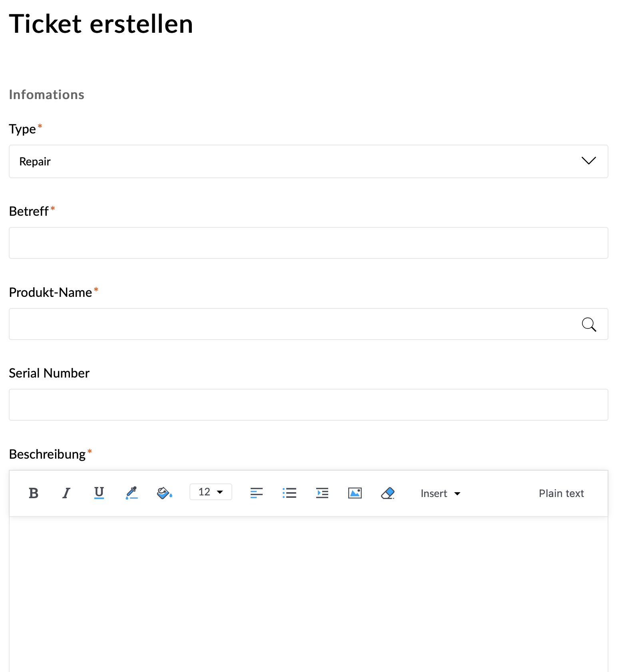Click inside the Beschreibung text area
The width and height of the screenshot is (634, 672).
pyautogui.click(x=309, y=594)
